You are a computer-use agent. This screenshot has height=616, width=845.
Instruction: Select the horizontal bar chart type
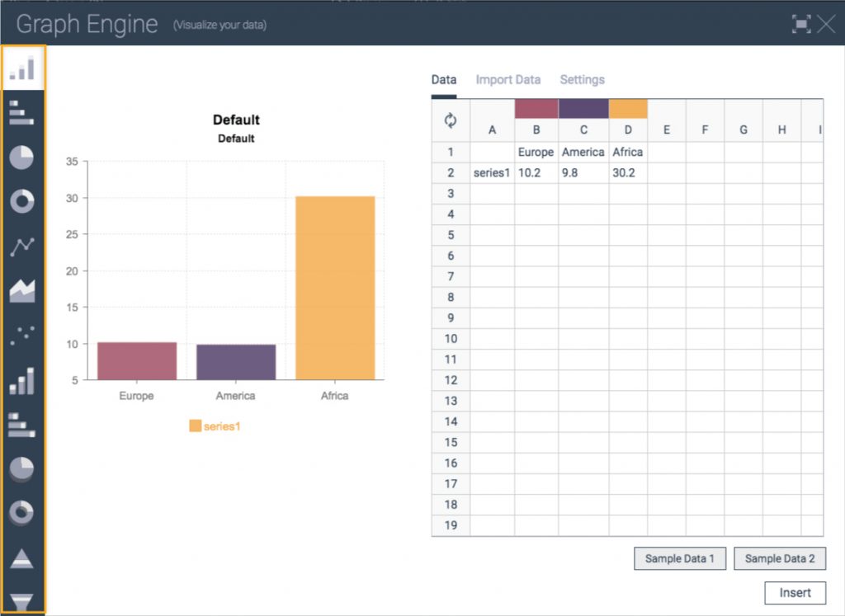22,113
